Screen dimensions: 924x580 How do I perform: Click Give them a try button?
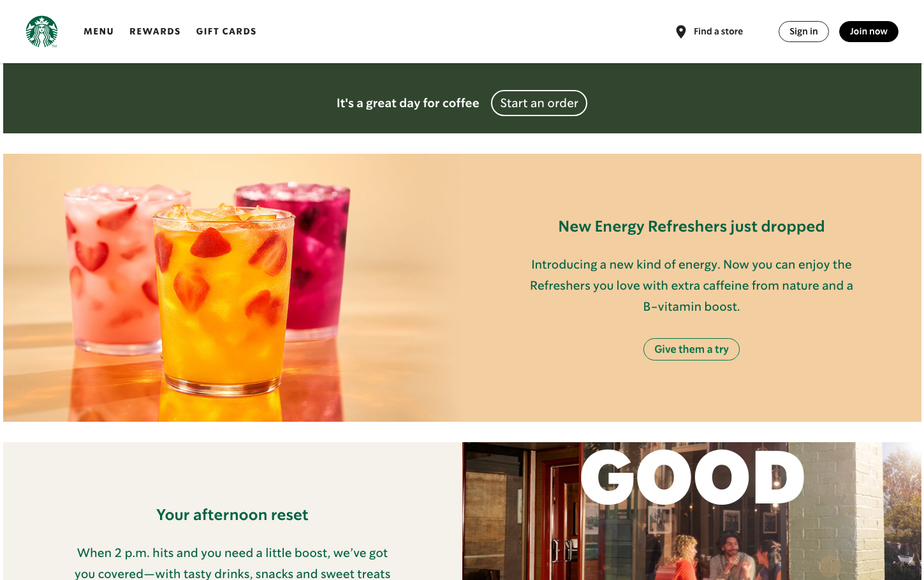(691, 349)
